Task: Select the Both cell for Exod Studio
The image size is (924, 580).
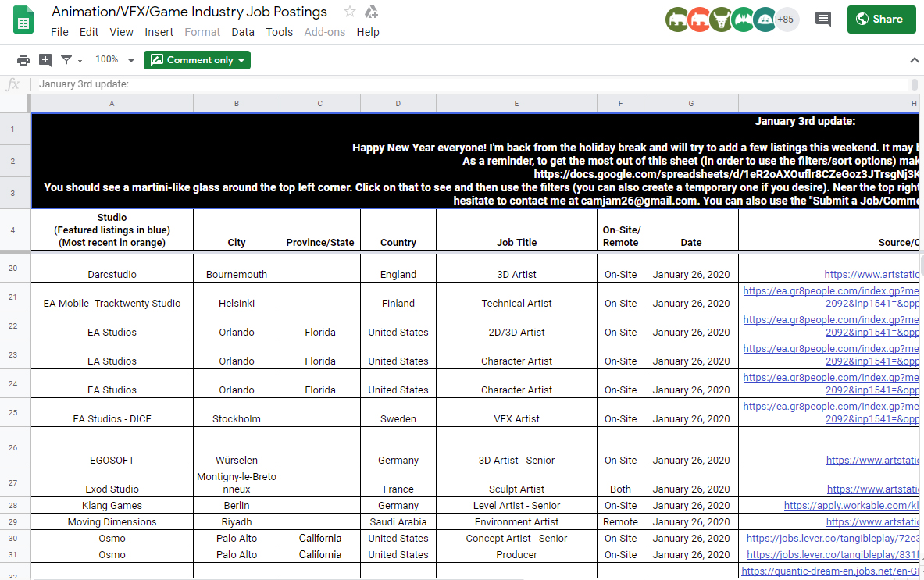Action: coord(620,483)
